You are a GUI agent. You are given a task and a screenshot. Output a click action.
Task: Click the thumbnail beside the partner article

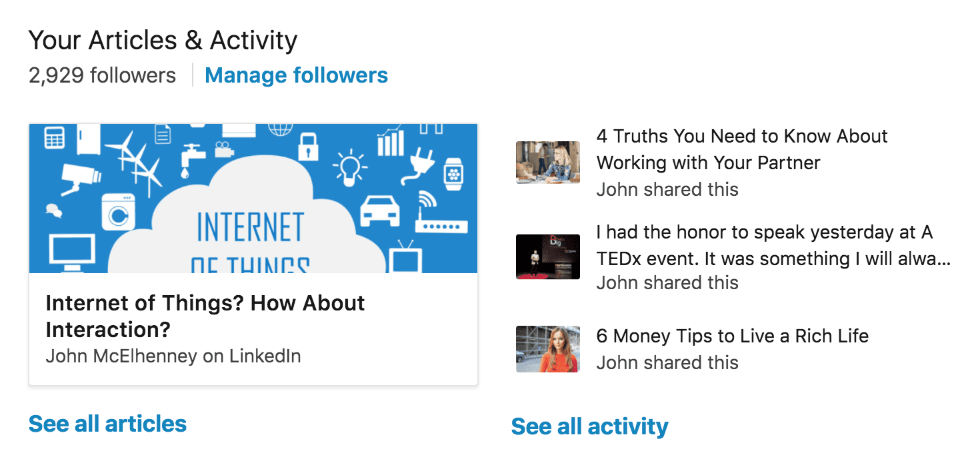pyautogui.click(x=547, y=163)
